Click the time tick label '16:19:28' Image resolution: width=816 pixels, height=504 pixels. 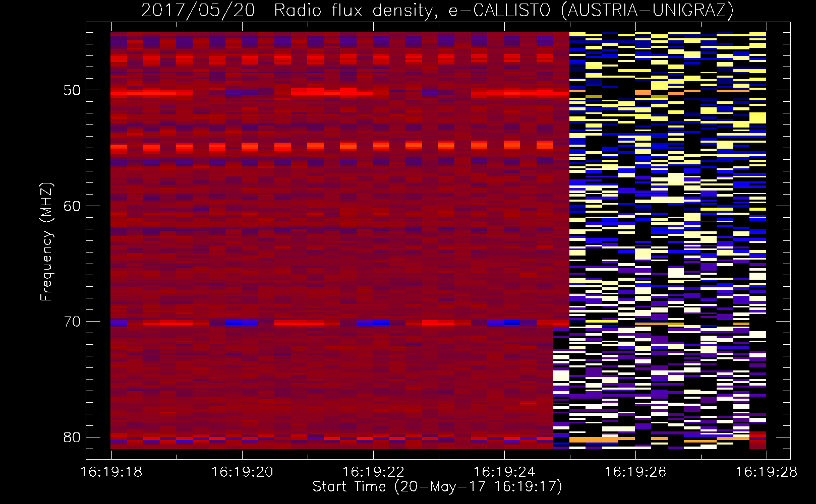pos(767,472)
